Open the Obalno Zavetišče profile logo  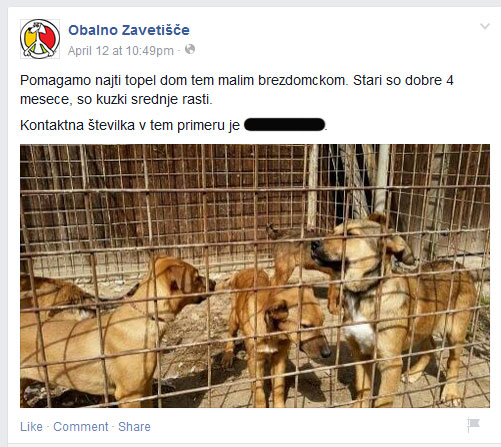click(40, 39)
